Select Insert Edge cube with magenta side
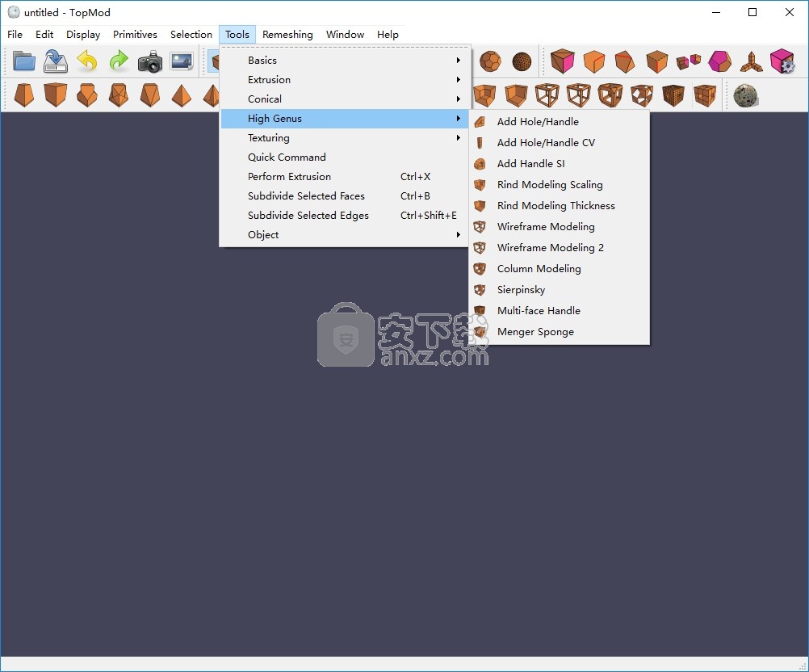 coord(563,61)
